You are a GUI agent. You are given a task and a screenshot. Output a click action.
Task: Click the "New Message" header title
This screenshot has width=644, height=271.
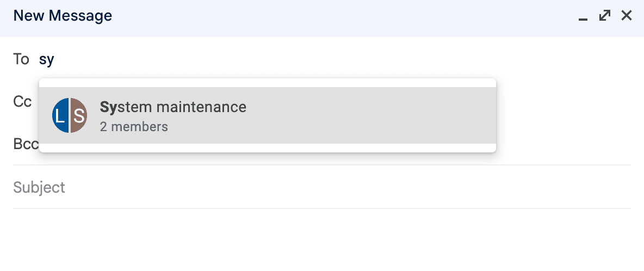[x=63, y=16]
